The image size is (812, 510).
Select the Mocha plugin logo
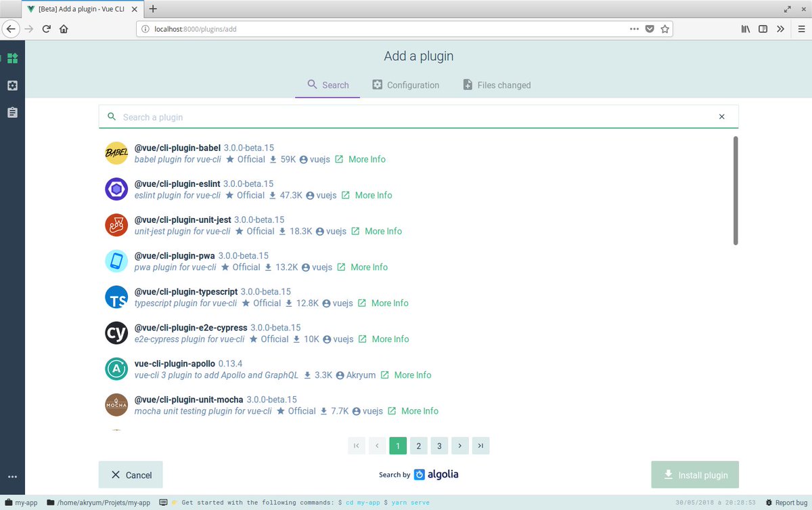click(116, 404)
